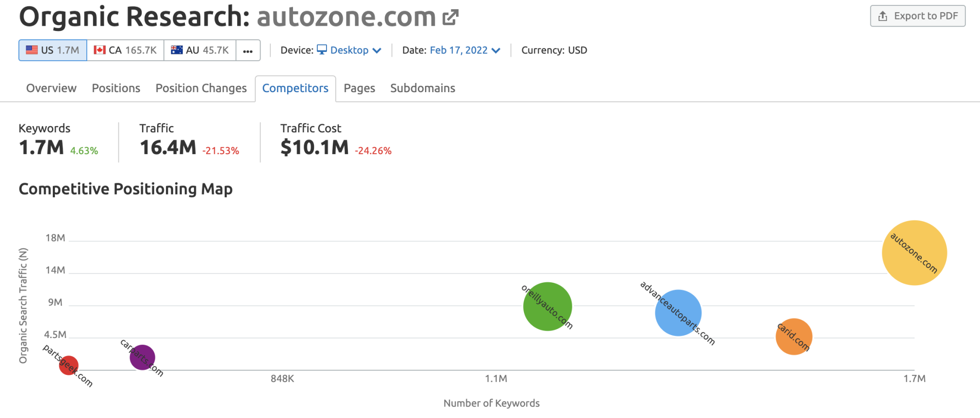The image size is (980, 418).
Task: Switch to the Positions tab
Action: click(x=116, y=88)
